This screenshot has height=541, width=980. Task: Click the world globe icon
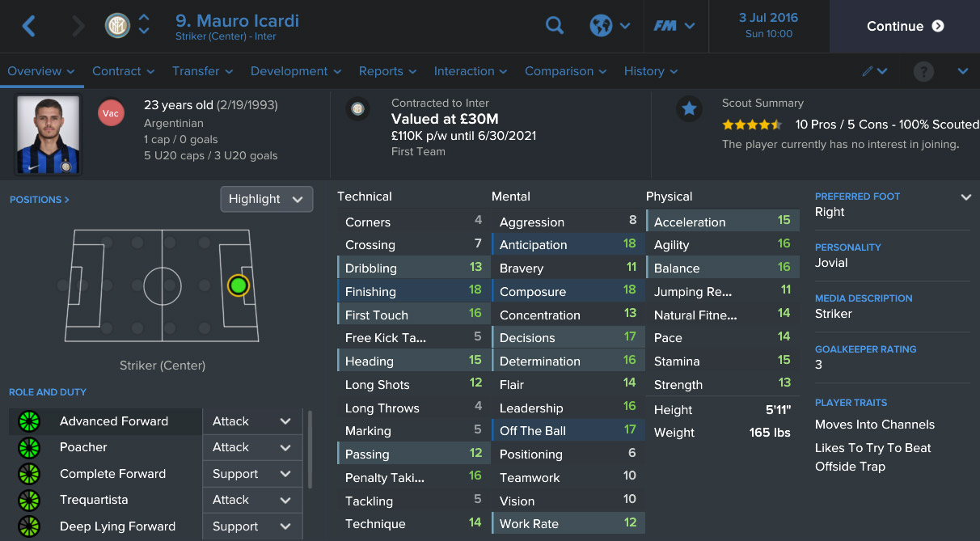[x=601, y=26]
